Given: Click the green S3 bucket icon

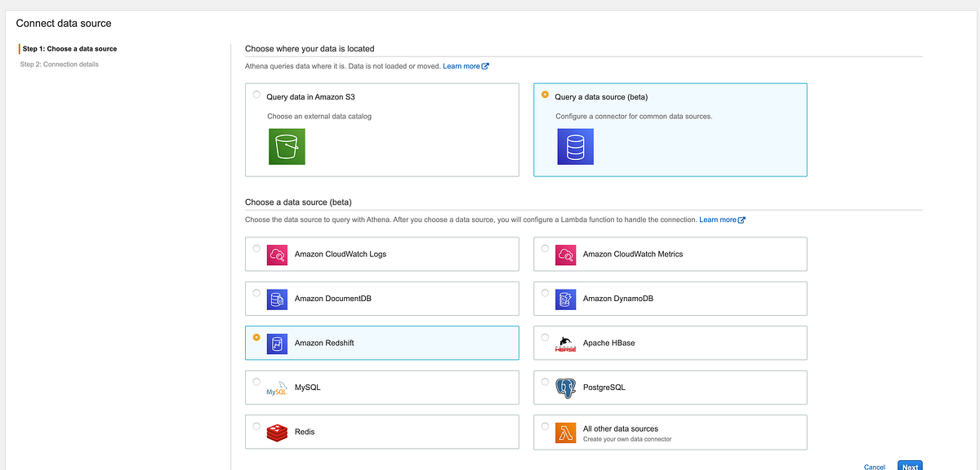Looking at the screenshot, I should 287,147.
